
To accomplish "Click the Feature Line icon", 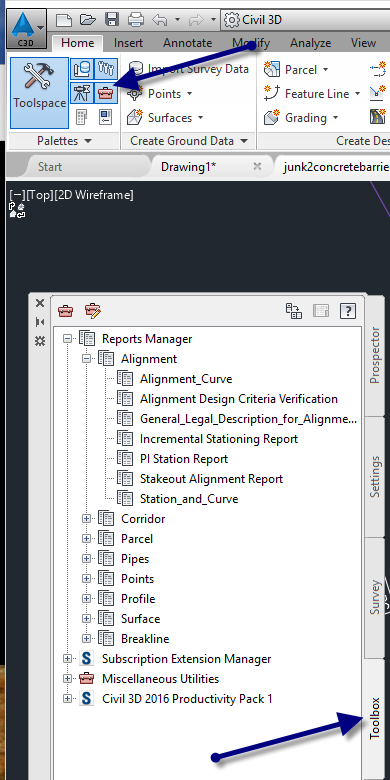I will pos(272,94).
